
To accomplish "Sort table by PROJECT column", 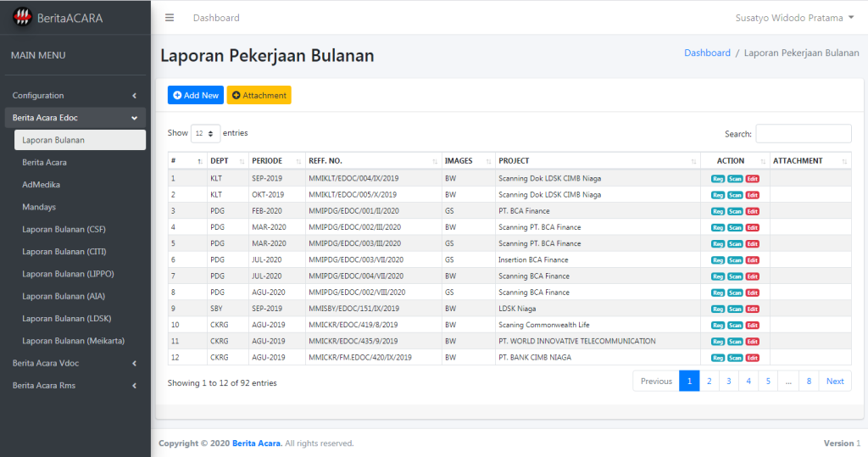I will (598, 160).
